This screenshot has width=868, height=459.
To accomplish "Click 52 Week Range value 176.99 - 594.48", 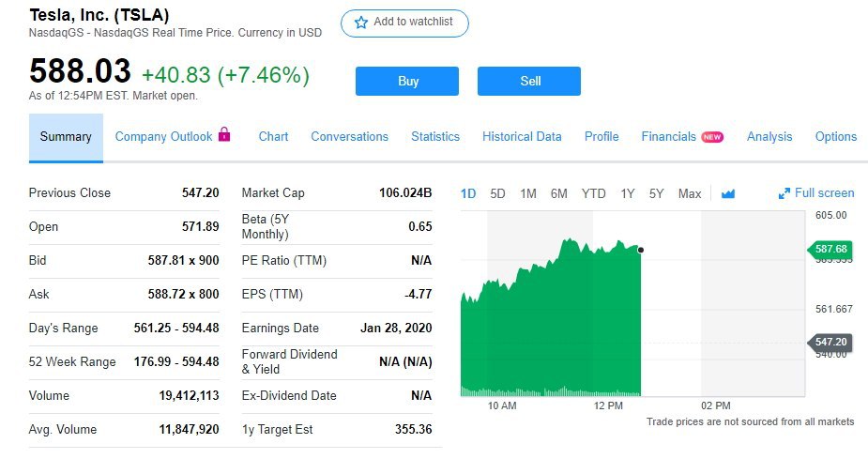I will 176,362.
